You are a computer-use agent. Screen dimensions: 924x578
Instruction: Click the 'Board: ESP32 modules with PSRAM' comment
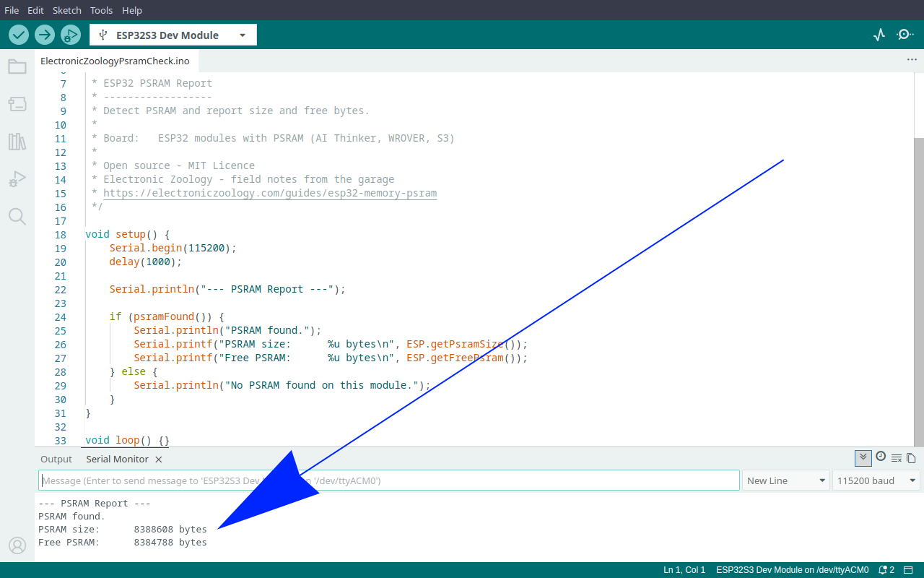point(273,139)
